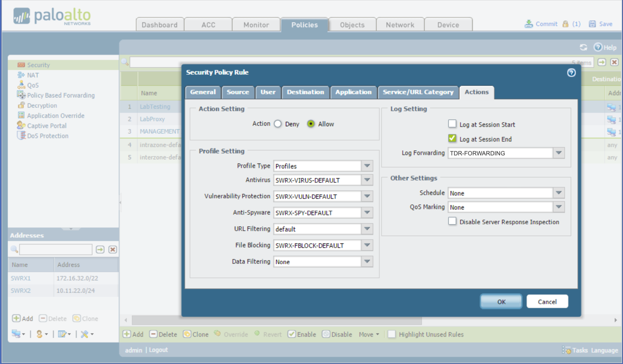Screen dimensions: 623x364
Task: Open the SWRX2 address entry
Action: (21, 291)
